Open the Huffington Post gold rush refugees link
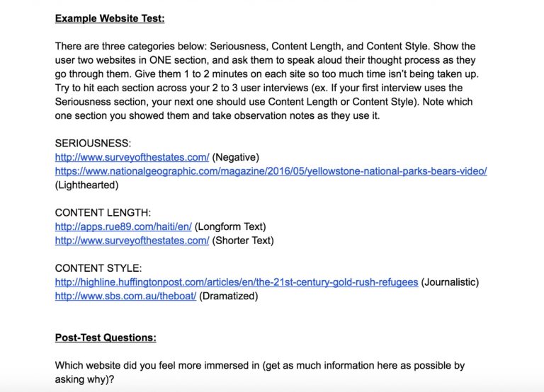544x392 pixels. coord(237,282)
